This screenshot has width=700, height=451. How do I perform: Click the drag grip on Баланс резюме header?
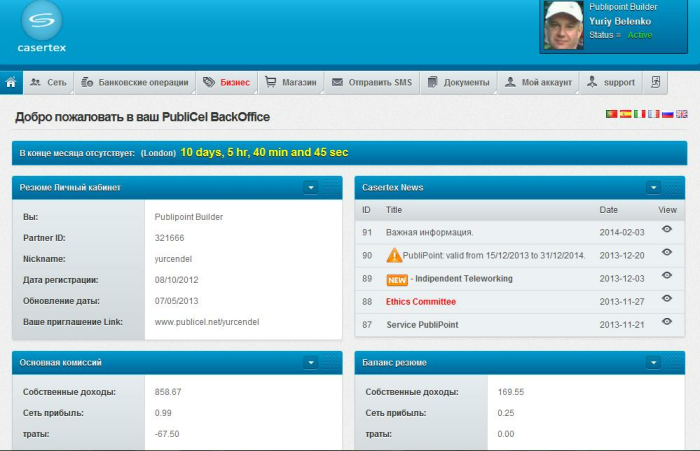pos(674,363)
